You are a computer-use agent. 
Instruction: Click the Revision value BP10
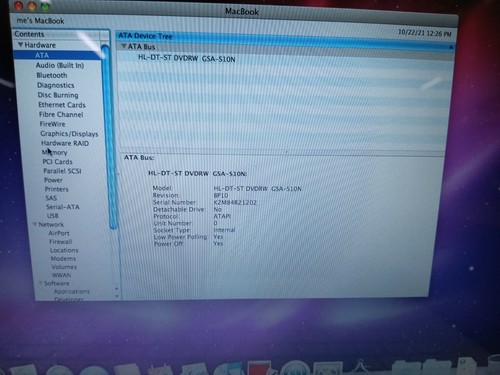click(221, 195)
